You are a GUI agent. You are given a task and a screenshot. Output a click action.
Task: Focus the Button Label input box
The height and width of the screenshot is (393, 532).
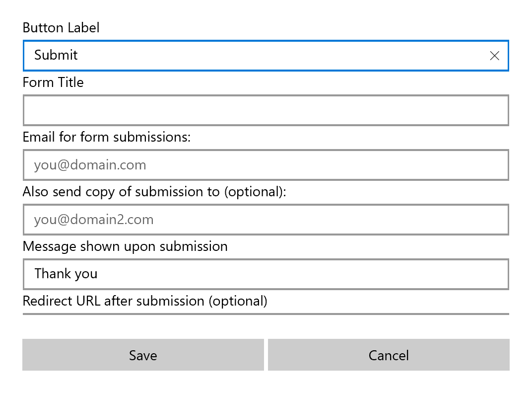(266, 56)
